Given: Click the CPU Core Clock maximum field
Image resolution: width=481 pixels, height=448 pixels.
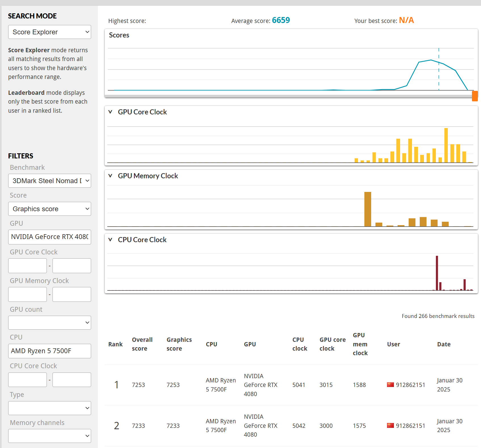Looking at the screenshot, I should pyautogui.click(x=72, y=380).
